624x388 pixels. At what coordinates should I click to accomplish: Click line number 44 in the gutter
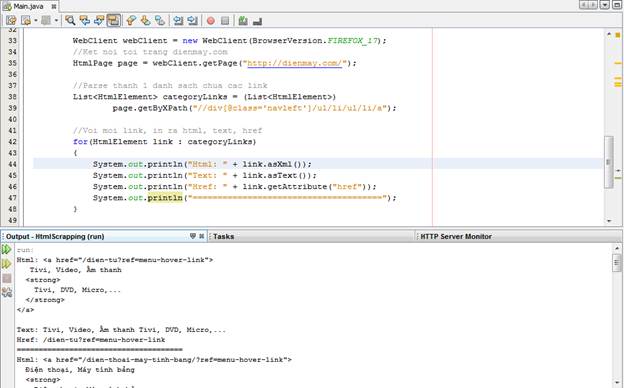(x=12, y=164)
